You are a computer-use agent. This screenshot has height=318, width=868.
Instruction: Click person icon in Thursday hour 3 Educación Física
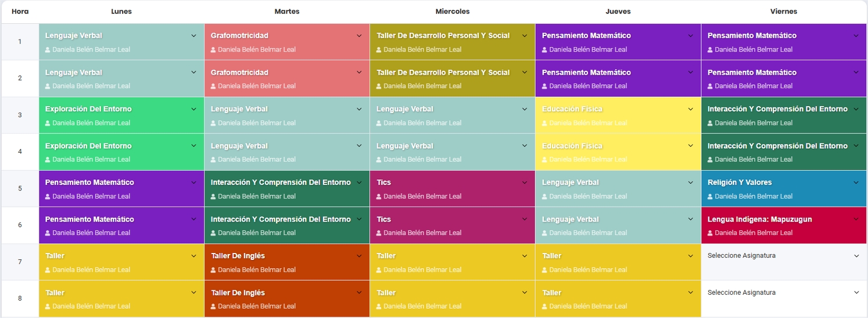click(545, 123)
